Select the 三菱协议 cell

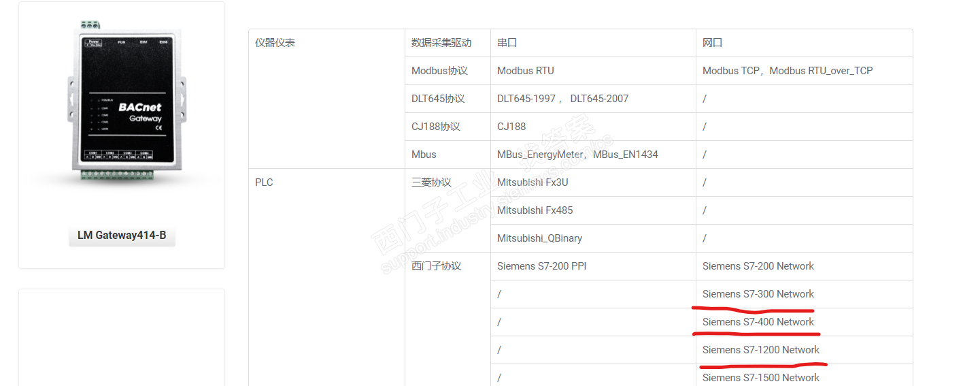click(447, 210)
